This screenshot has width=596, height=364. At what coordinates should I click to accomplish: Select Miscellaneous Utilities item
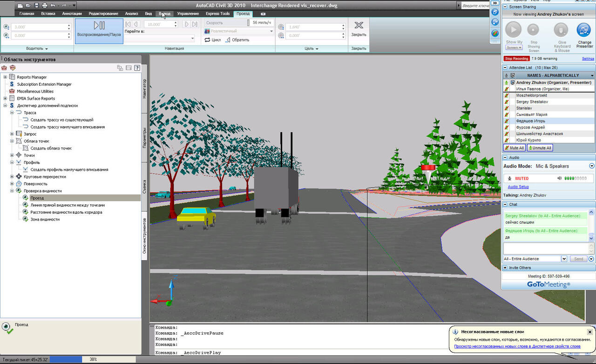point(35,91)
